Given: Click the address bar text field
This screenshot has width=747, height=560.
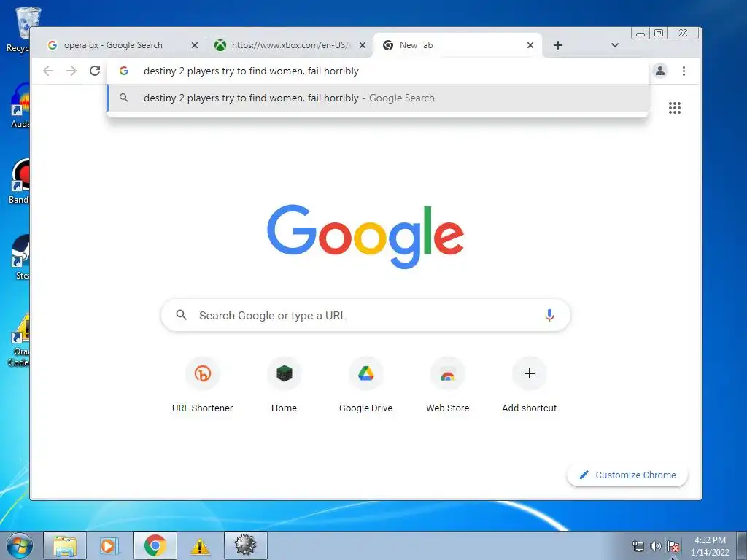Looking at the screenshot, I should pos(377,71).
